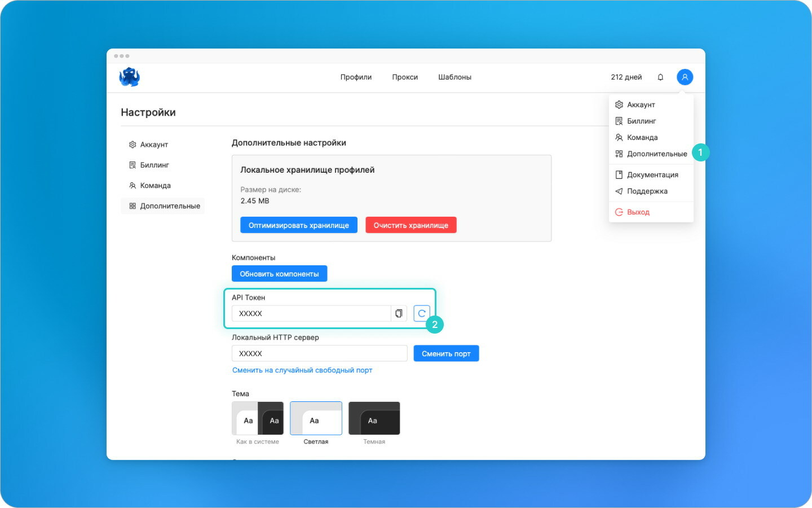
Task: Click Обновить компоненты button
Action: coord(279,274)
